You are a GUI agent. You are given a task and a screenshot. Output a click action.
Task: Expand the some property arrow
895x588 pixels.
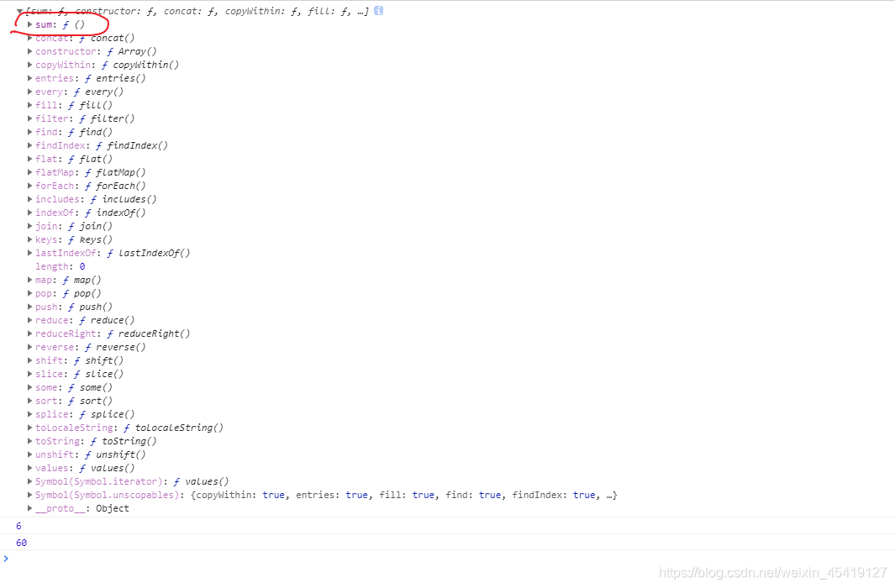coord(29,387)
